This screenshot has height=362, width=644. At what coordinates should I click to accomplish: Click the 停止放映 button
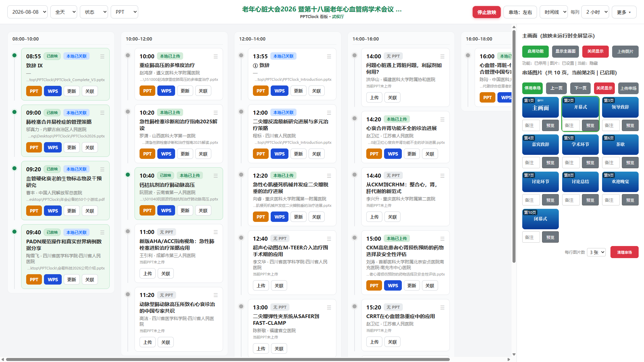[x=487, y=12]
